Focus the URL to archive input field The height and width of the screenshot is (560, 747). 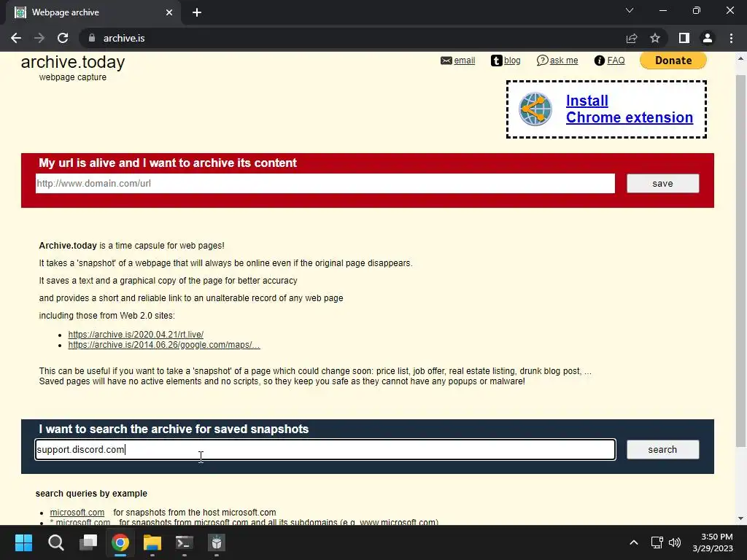[325, 183]
